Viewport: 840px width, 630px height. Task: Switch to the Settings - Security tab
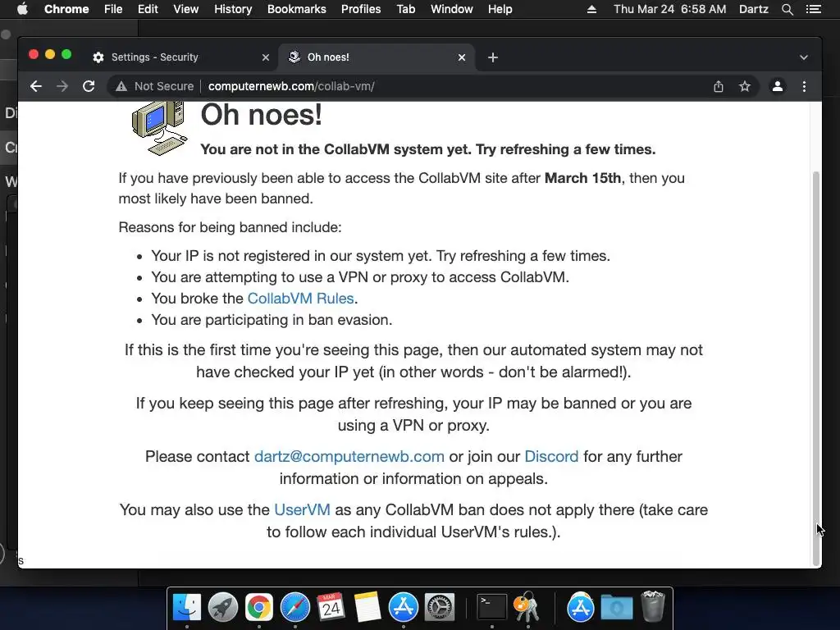[180, 57]
